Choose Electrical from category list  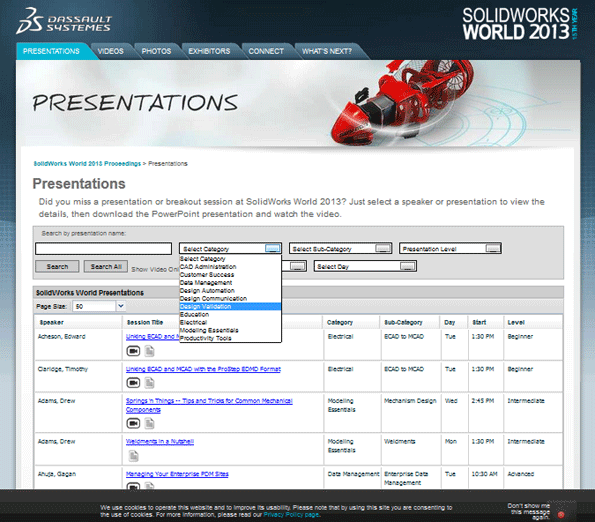tap(230, 322)
